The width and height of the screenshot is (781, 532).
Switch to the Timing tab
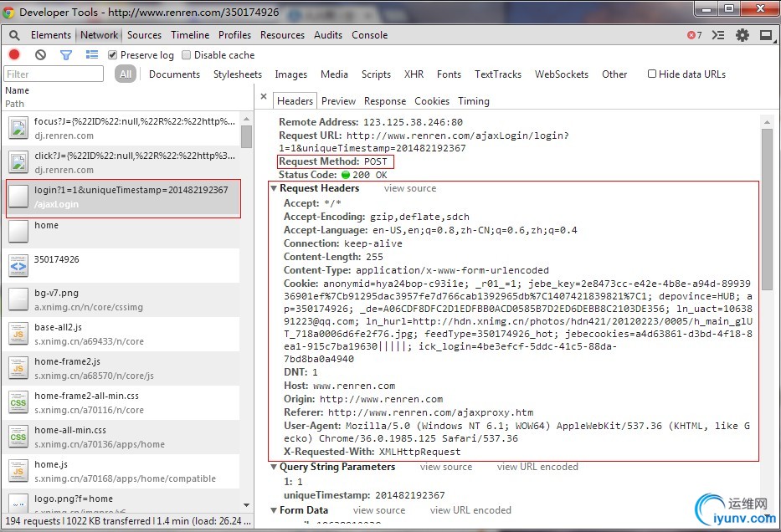473,101
